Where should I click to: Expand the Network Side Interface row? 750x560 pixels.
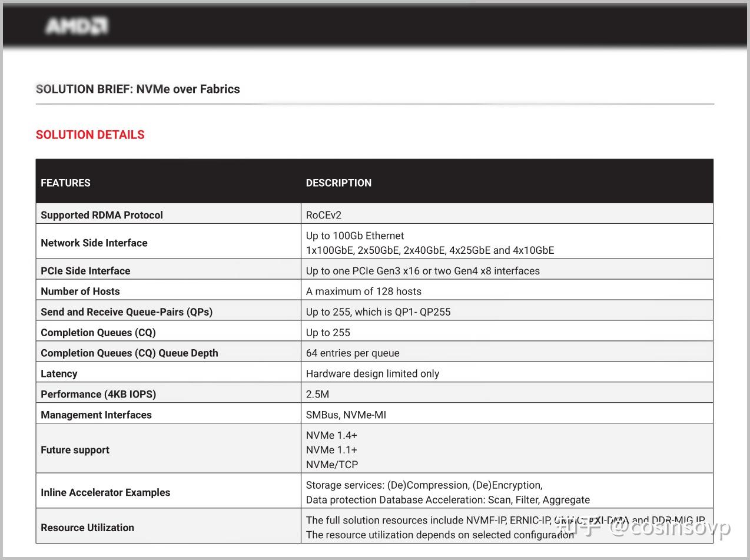[94, 243]
